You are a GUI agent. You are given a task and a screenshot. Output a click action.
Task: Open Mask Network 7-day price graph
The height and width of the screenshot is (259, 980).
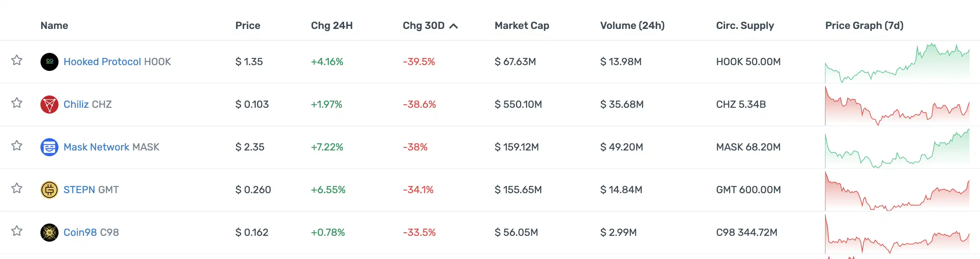coord(897,149)
